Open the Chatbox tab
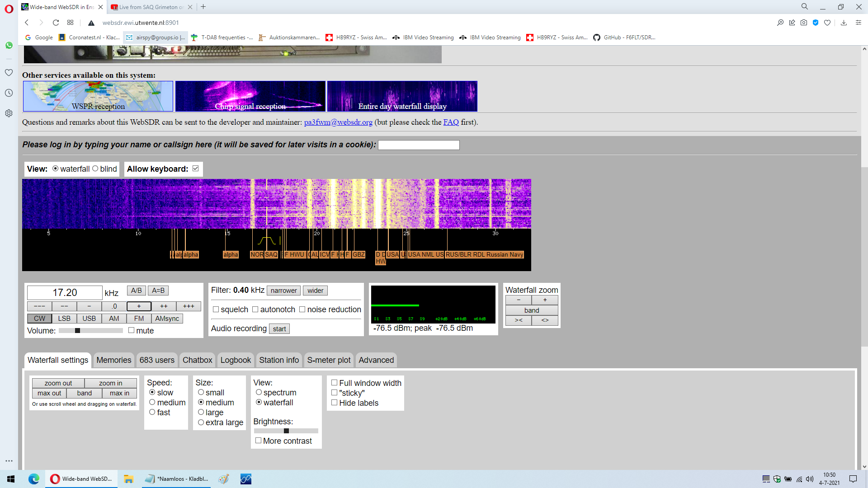 (197, 360)
